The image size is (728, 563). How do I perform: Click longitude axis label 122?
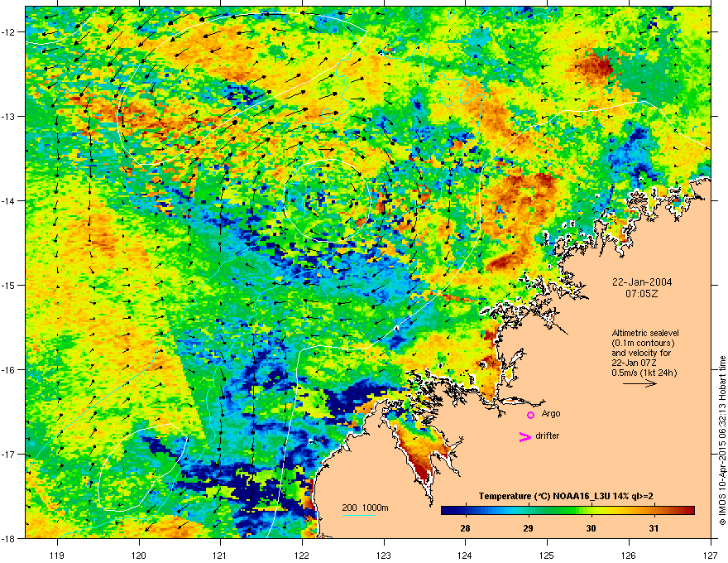(302, 555)
